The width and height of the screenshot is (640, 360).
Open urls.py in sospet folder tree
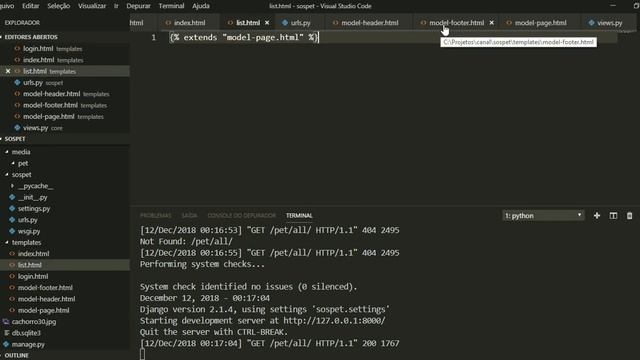click(28, 220)
